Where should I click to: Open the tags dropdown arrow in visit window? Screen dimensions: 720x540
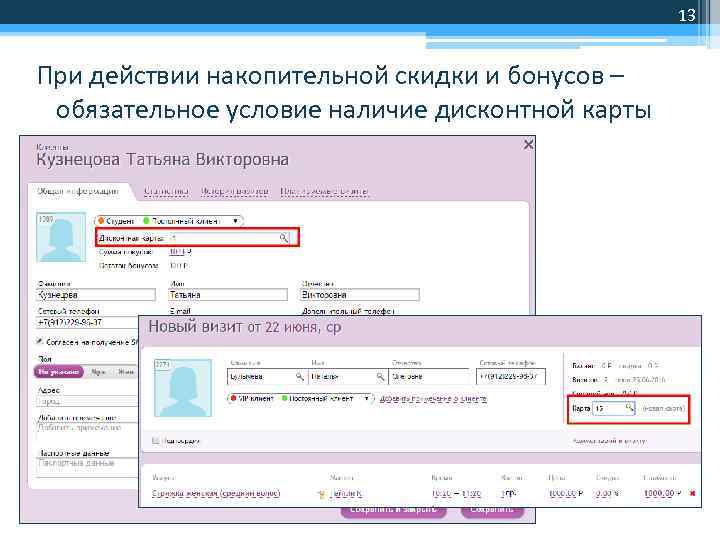tap(366, 399)
